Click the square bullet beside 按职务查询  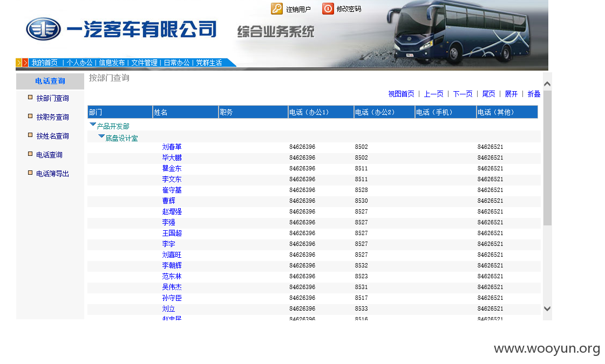click(30, 116)
